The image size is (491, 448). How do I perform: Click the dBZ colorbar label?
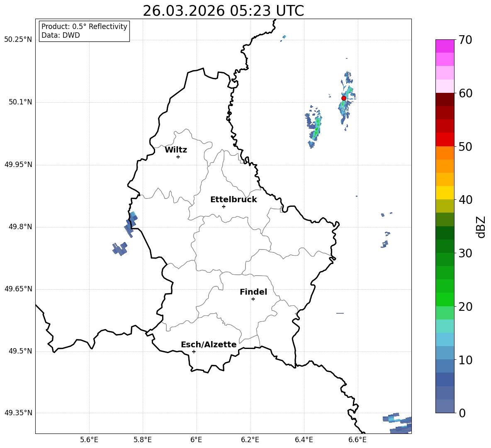click(x=481, y=227)
